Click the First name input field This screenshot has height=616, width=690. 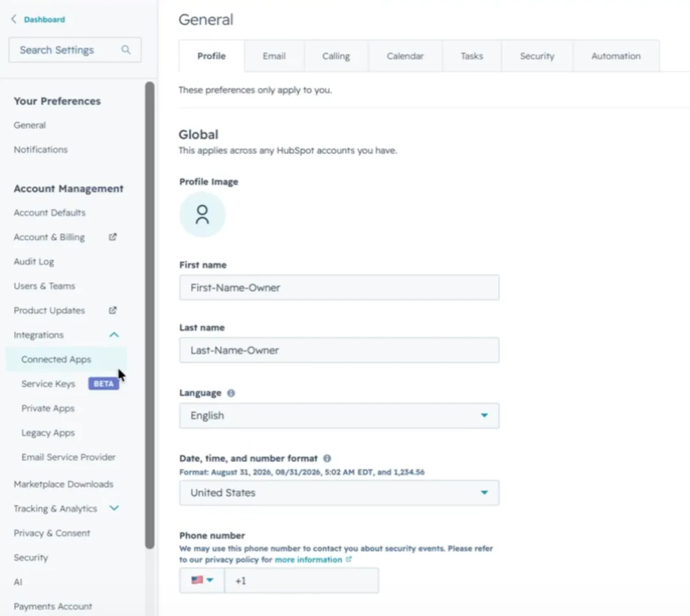[339, 287]
